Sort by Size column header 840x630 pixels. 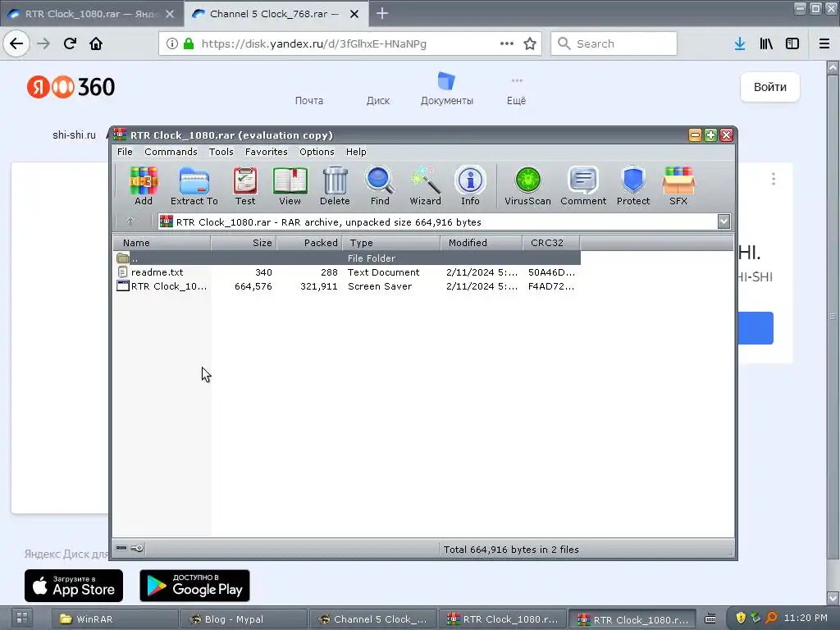tap(244, 243)
